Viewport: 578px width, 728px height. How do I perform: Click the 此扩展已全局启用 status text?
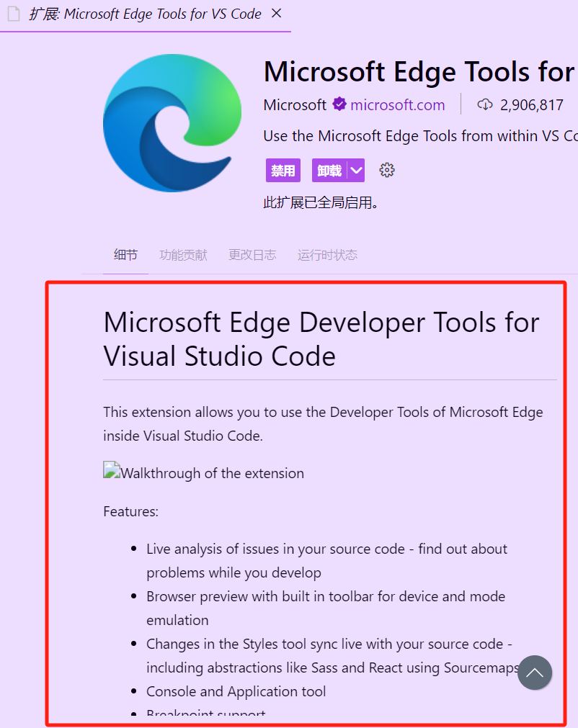321,202
